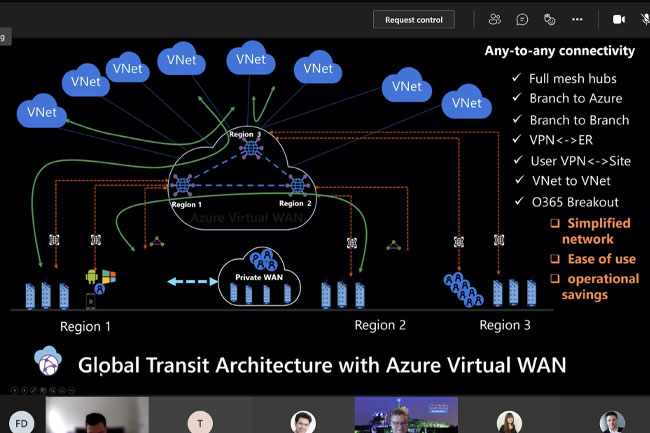Select the participant with night skyline background
650x433 pixels.
(406, 415)
